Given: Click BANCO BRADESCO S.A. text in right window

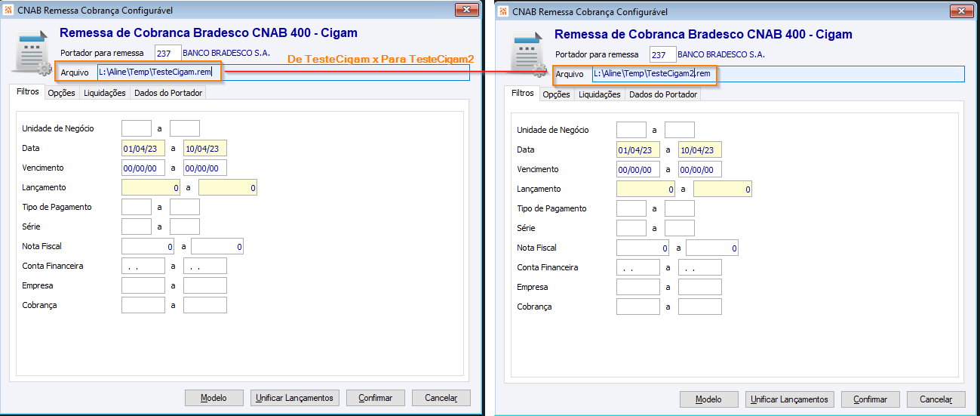Looking at the screenshot, I should click(x=721, y=55).
